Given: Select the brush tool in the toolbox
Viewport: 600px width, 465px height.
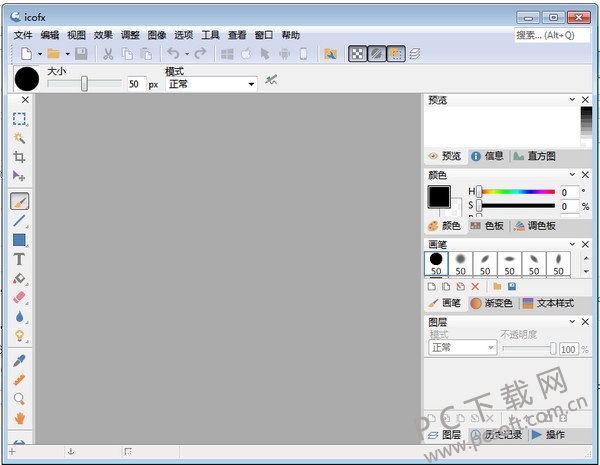Looking at the screenshot, I should click(20, 201).
